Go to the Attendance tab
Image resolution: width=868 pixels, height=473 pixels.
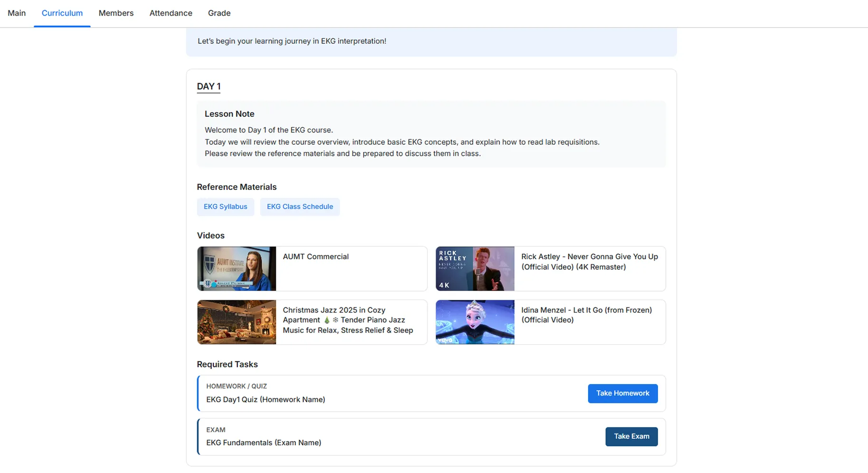pos(170,13)
